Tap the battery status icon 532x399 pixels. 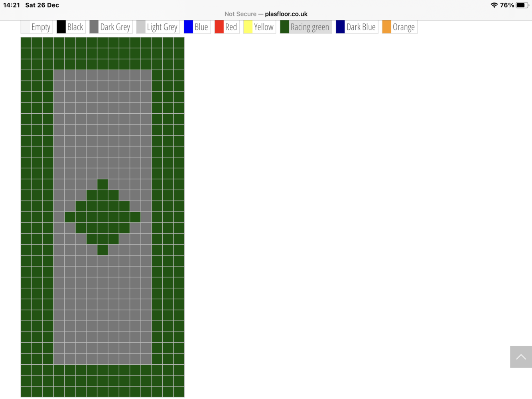click(x=522, y=5)
